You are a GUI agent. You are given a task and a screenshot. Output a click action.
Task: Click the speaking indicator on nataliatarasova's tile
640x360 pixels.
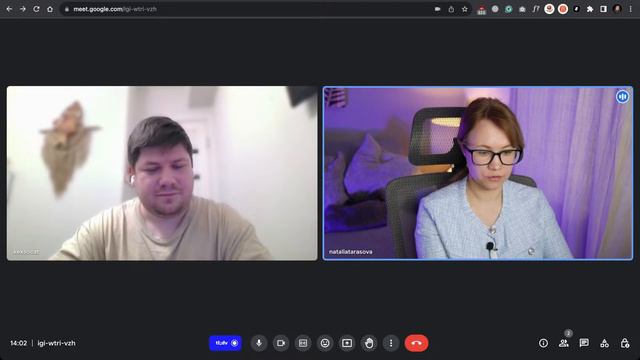click(622, 97)
